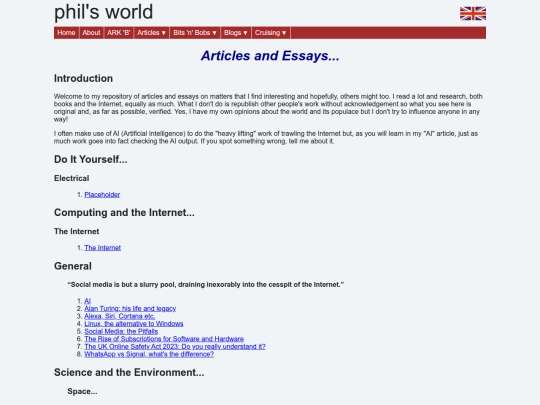Open the About page

pos(91,33)
